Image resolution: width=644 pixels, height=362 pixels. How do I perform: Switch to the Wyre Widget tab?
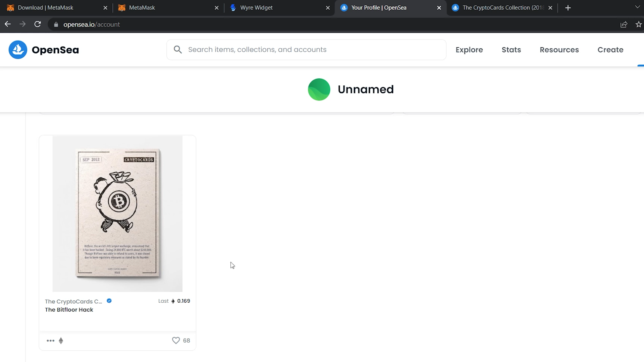(x=256, y=8)
